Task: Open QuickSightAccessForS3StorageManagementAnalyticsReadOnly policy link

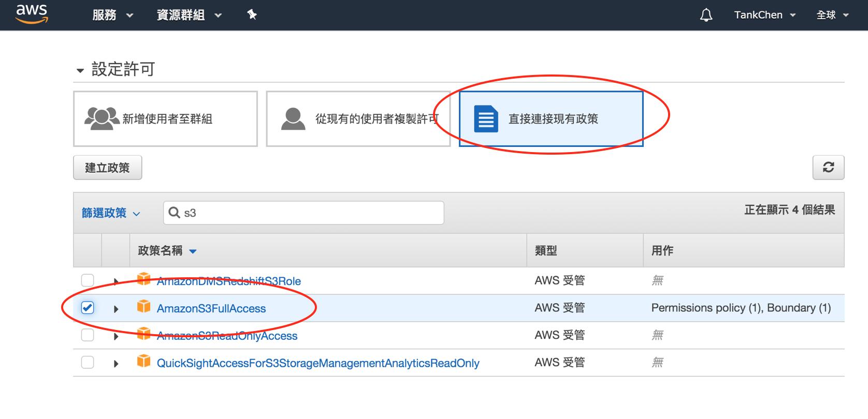Action: 318,364
